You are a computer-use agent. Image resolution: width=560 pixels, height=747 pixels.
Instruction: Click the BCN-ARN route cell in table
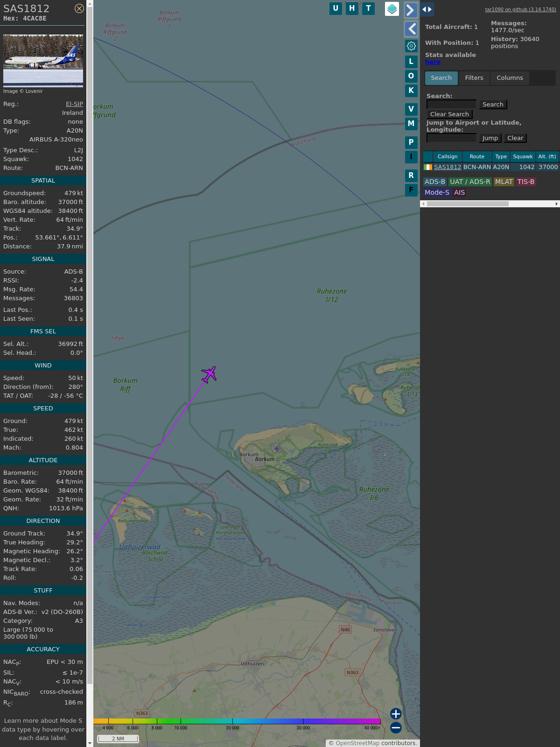477,167
